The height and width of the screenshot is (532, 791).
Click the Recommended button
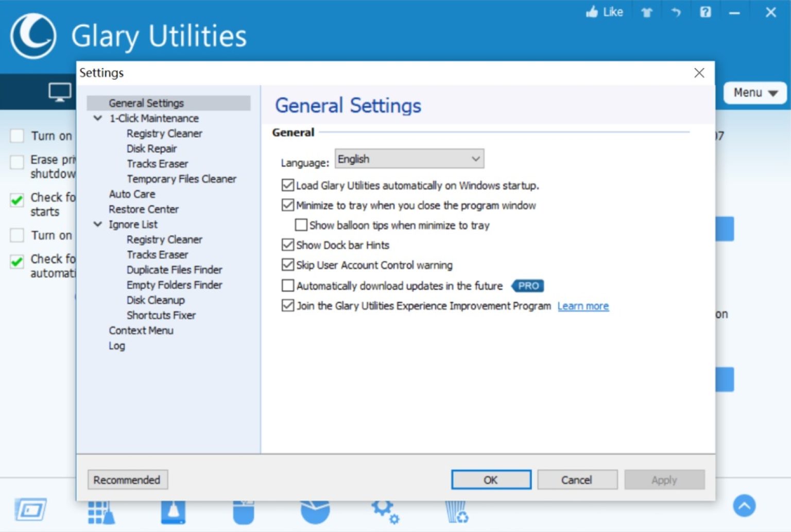(x=127, y=479)
